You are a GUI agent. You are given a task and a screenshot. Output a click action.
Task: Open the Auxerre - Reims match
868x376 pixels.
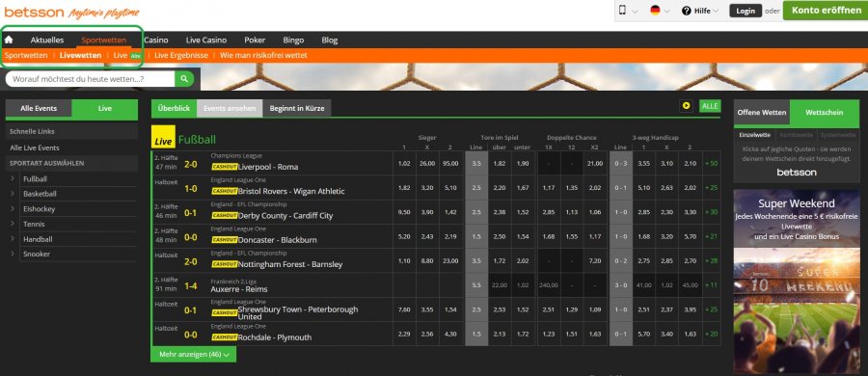click(x=239, y=289)
